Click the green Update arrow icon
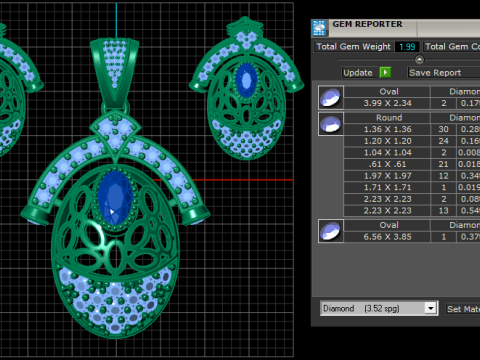480x360 pixels. point(385,72)
